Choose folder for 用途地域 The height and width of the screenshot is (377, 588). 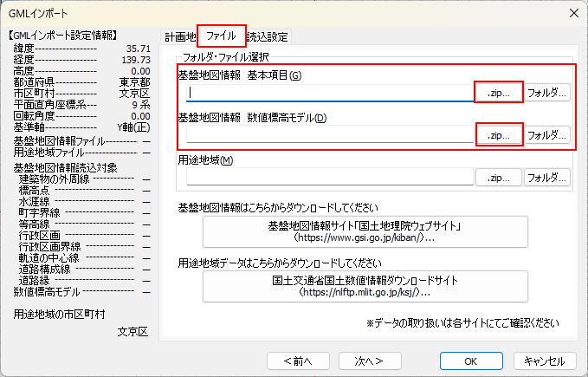(547, 178)
